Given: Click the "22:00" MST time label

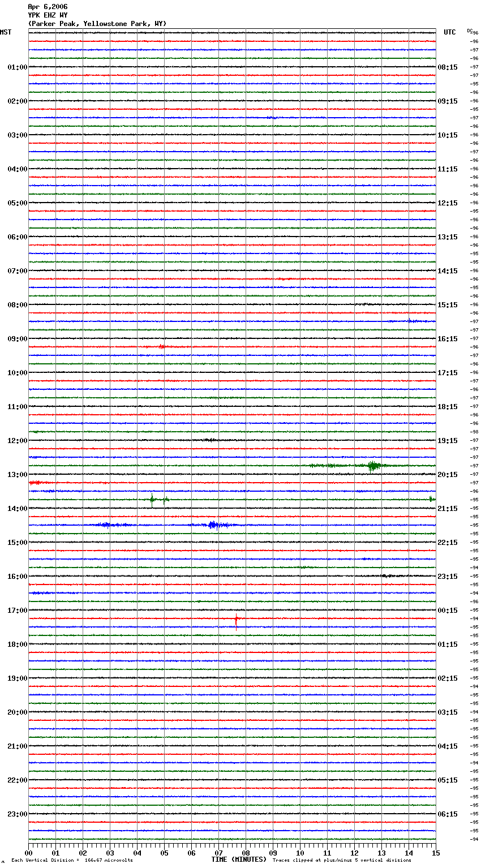Looking at the screenshot, I should [x=18, y=780].
